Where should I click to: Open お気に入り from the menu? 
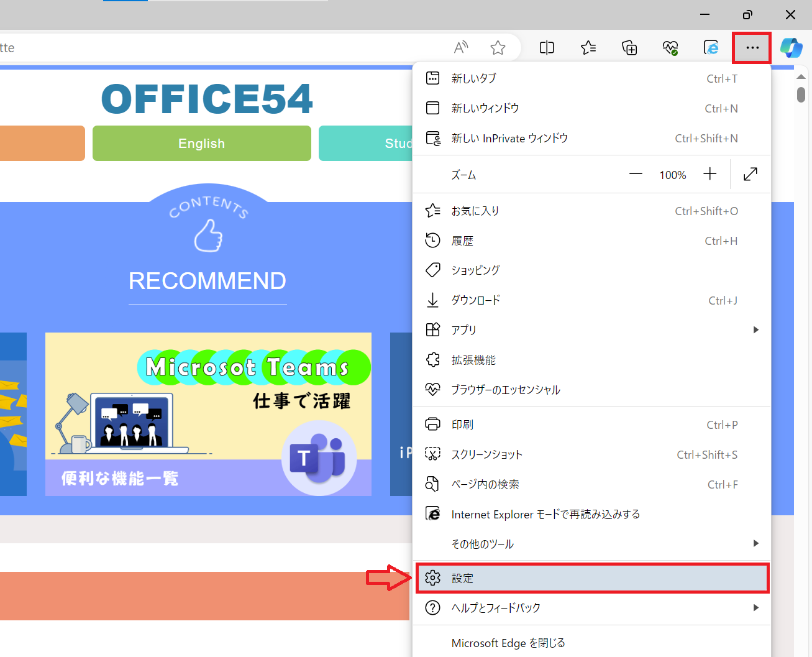point(591,211)
